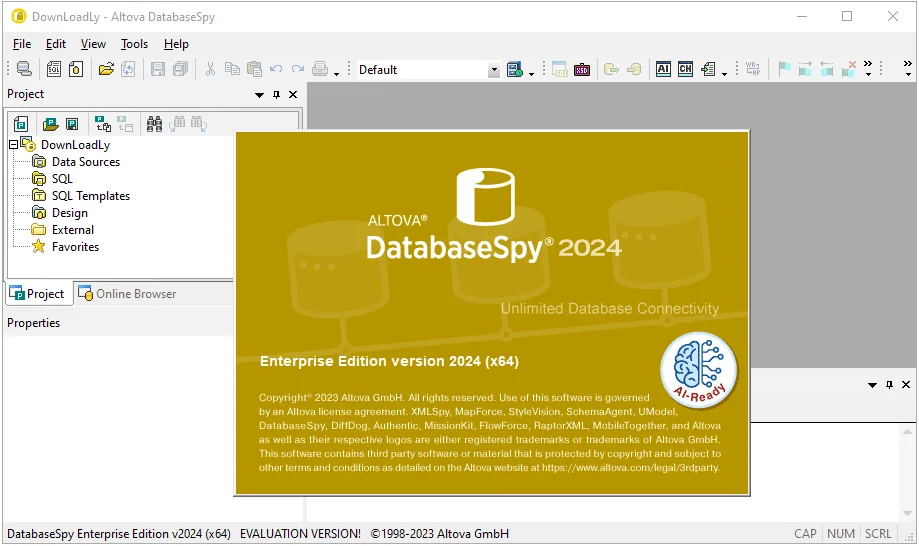919x546 pixels.
Task: Click the CH toolbar icon
Action: coord(685,69)
